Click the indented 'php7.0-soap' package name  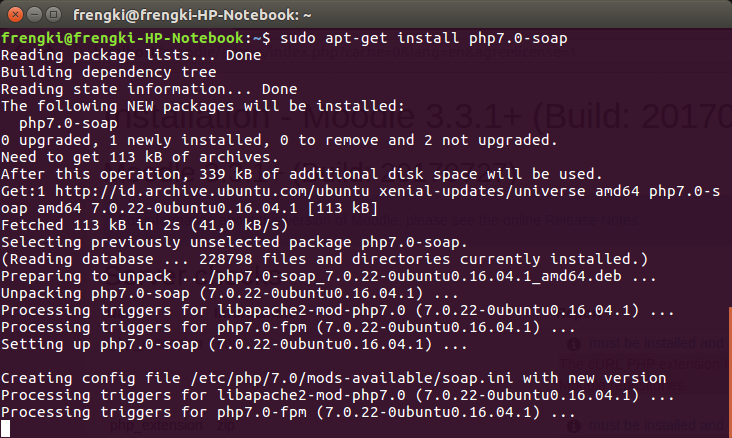(x=66, y=122)
